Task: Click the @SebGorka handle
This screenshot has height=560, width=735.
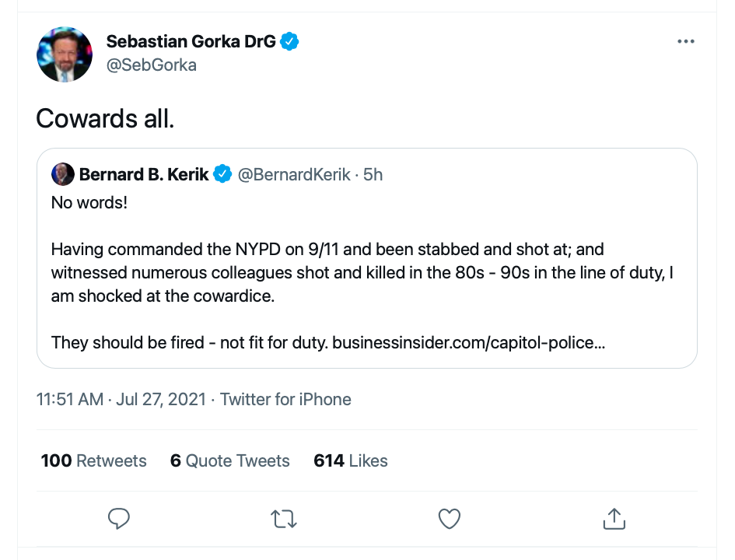Action: click(x=152, y=65)
